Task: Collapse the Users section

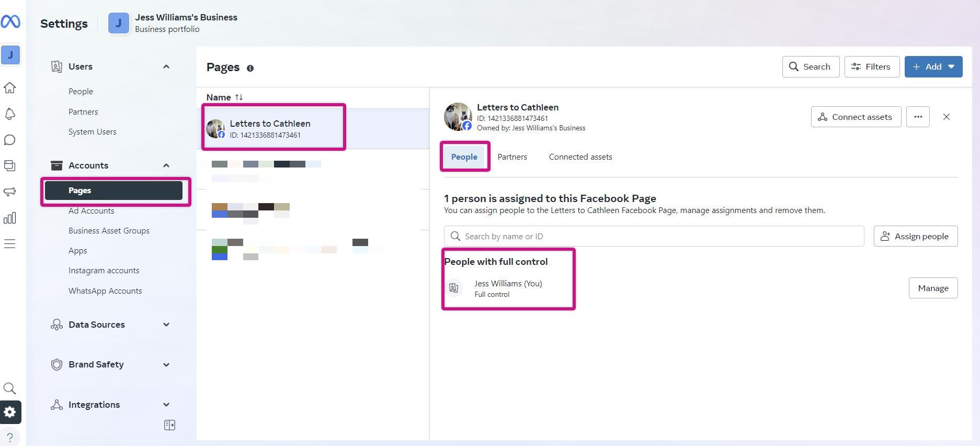Action: [x=166, y=66]
